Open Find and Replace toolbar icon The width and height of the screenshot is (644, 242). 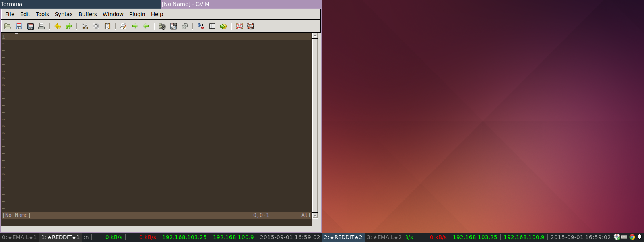[x=124, y=26]
